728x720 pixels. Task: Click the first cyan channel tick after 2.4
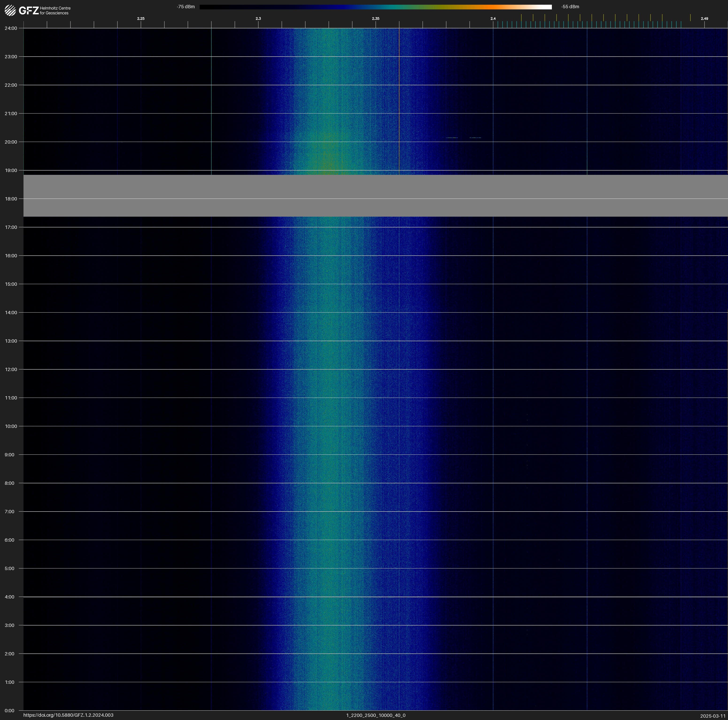coord(498,24)
